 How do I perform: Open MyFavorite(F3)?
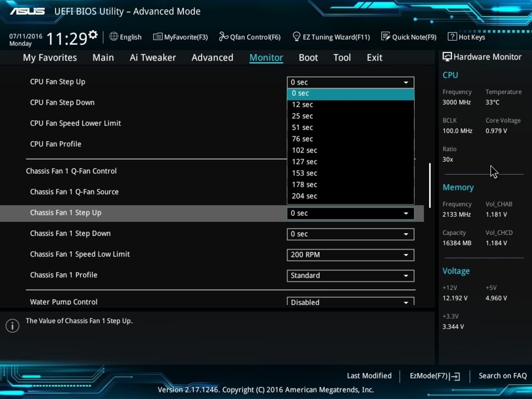click(180, 37)
